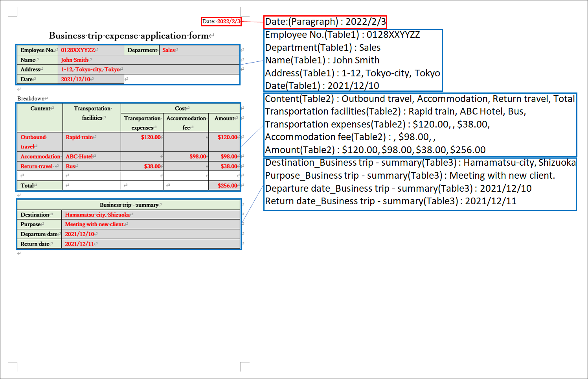
Task: Select the 'Transportation expenses' sub-header cell
Action: [142, 123]
